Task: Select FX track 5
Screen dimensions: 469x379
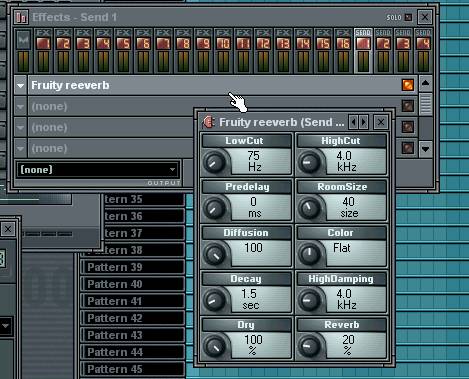Action: pos(123,51)
